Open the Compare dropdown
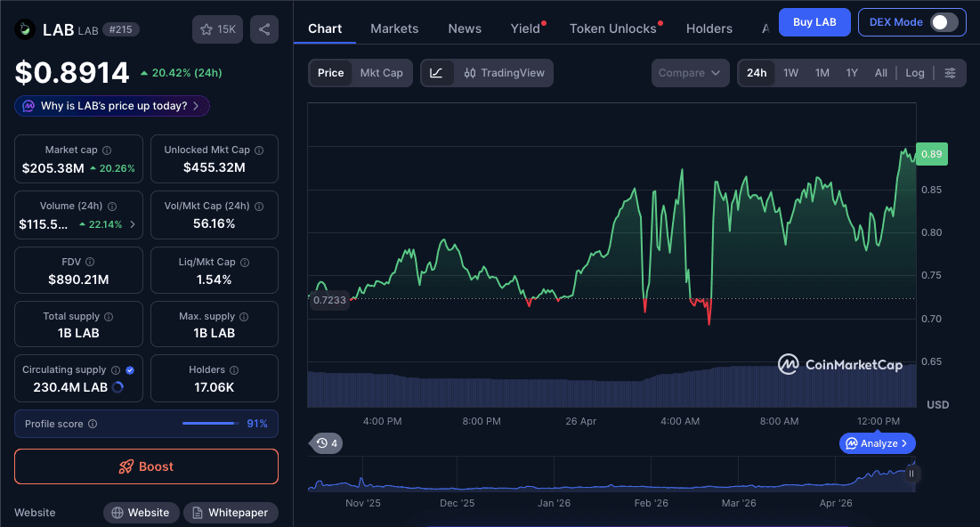The width and height of the screenshot is (980, 527). point(690,73)
